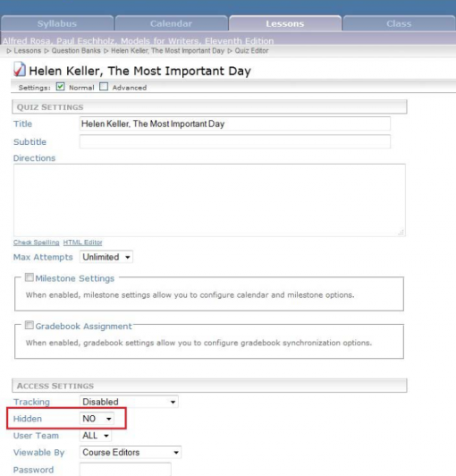Enable the Milestone Settings checkbox
Image resolution: width=456 pixels, height=476 pixels.
coord(30,277)
